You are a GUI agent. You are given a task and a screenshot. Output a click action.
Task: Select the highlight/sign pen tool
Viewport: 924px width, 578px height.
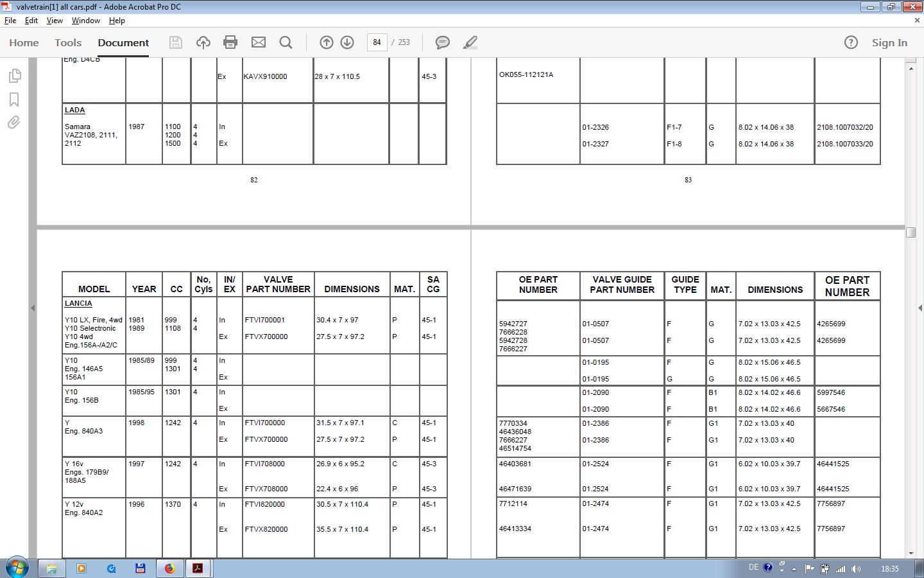[470, 42]
